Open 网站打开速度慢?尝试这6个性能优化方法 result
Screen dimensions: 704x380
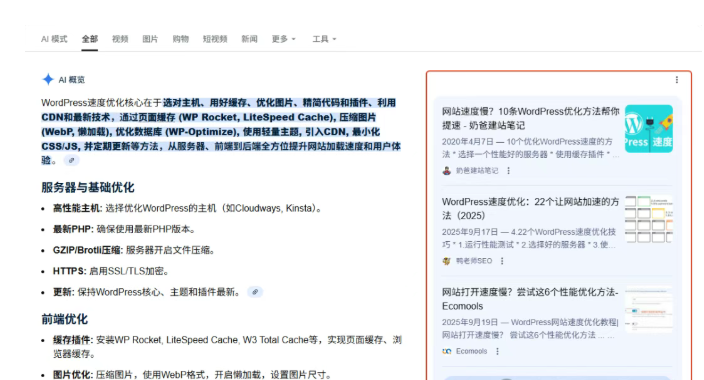530,299
